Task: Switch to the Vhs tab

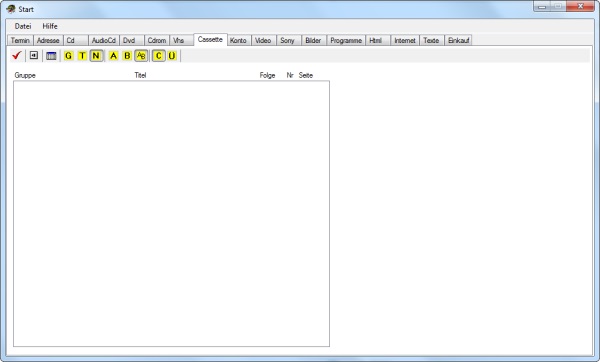Action: pyautogui.click(x=181, y=40)
